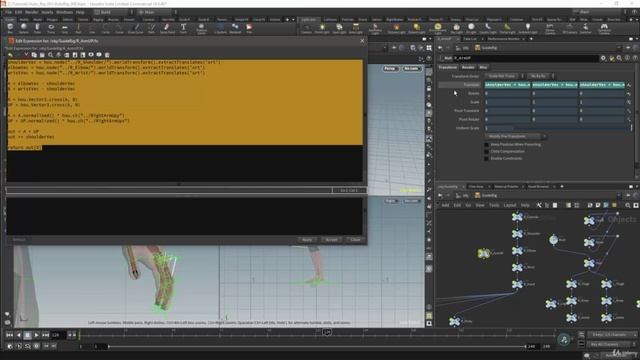Click the play forward button on playbar
Image resolution: width=640 pixels, height=360 pixels.
pos(36,335)
